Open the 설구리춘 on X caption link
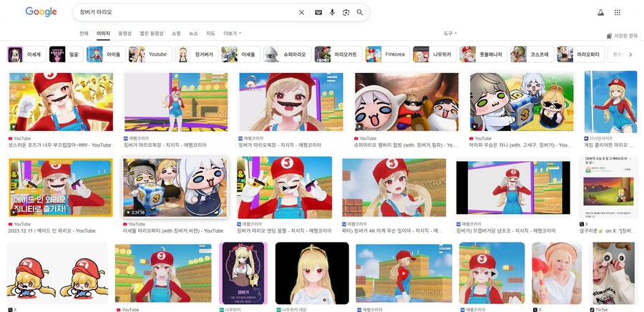This screenshot has height=312, width=644. coord(607,230)
